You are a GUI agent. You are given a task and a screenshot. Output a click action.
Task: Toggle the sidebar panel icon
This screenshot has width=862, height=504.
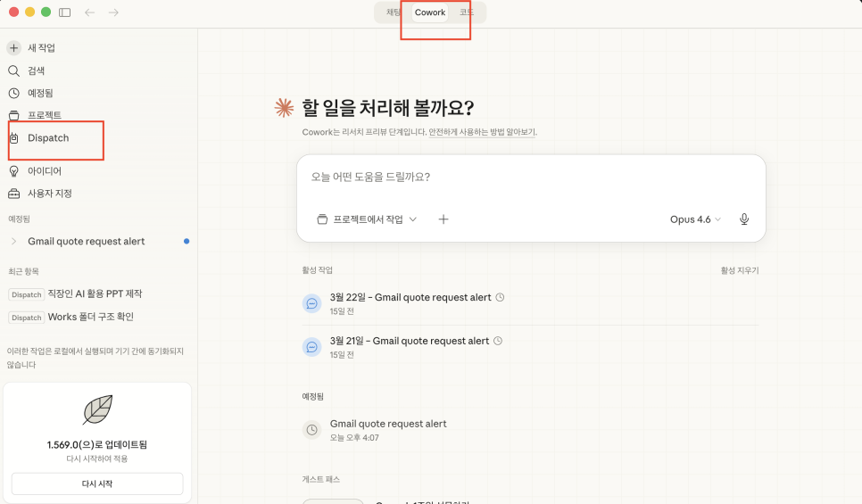65,12
